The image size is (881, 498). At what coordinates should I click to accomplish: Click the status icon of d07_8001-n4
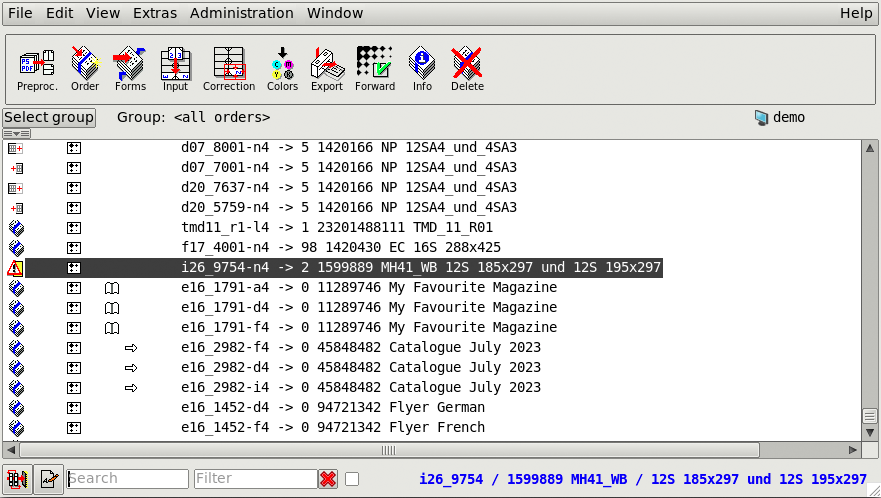coord(16,148)
